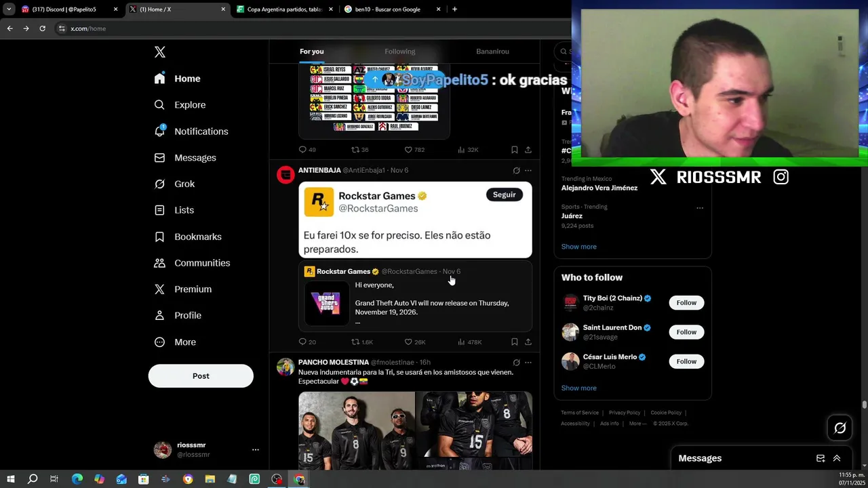Open Grok in the sidebar
This screenshot has width=868, height=488.
pyautogui.click(x=174, y=184)
